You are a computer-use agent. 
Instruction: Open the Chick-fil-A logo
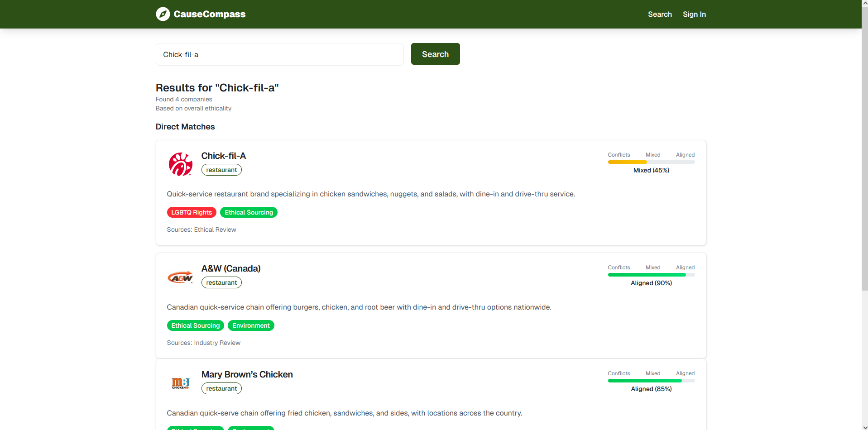[181, 164]
